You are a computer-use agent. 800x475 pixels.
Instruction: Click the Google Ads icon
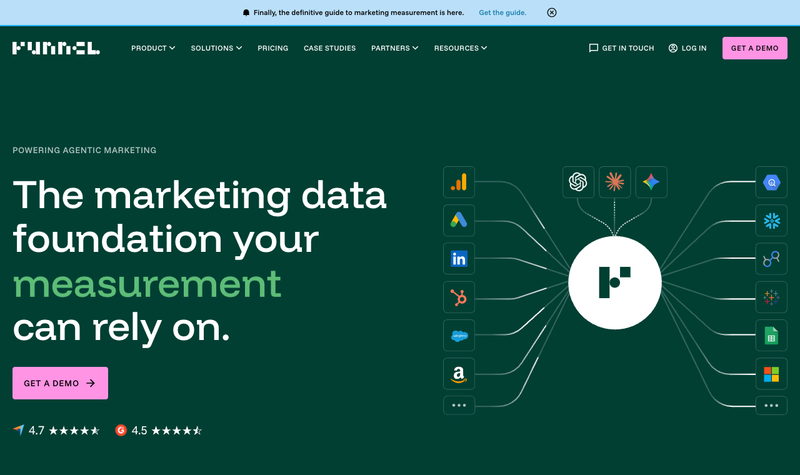coord(459,220)
